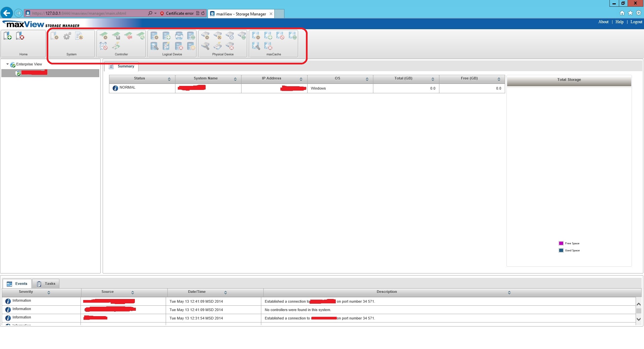The height and width of the screenshot is (349, 644).
Task: Click create logical device (database with plus) icon
Action: (167, 36)
